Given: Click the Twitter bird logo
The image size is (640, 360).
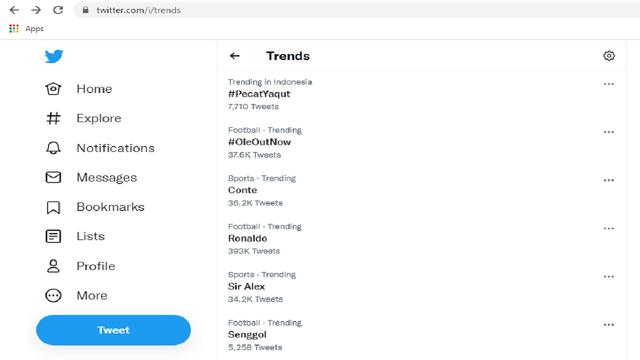Looking at the screenshot, I should pos(53,56).
